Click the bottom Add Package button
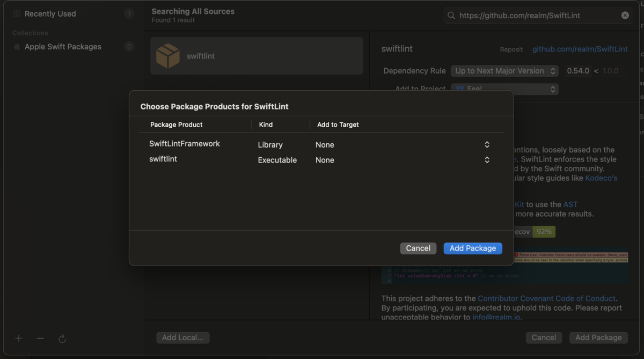Image resolution: width=644 pixels, height=359 pixels. pyautogui.click(x=598, y=338)
